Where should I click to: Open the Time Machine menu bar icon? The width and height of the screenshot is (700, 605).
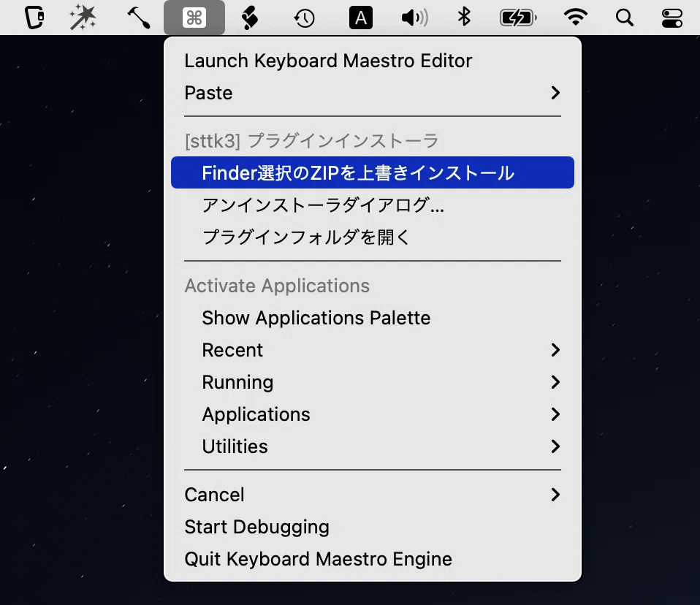click(x=305, y=18)
